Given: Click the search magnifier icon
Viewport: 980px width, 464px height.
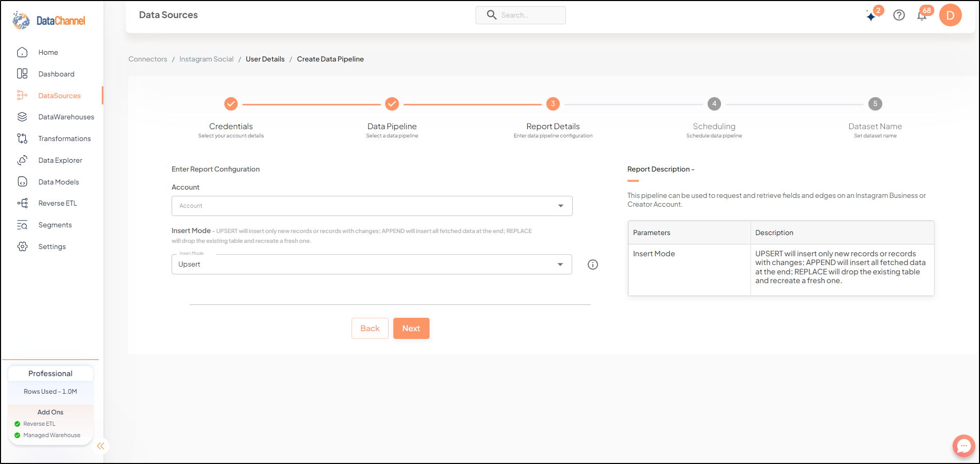Looking at the screenshot, I should tap(492, 15).
